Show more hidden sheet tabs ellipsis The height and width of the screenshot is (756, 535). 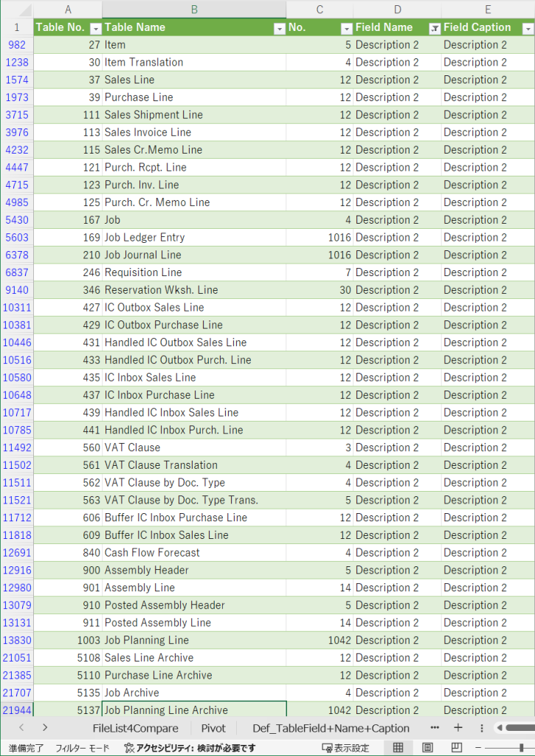click(x=435, y=728)
